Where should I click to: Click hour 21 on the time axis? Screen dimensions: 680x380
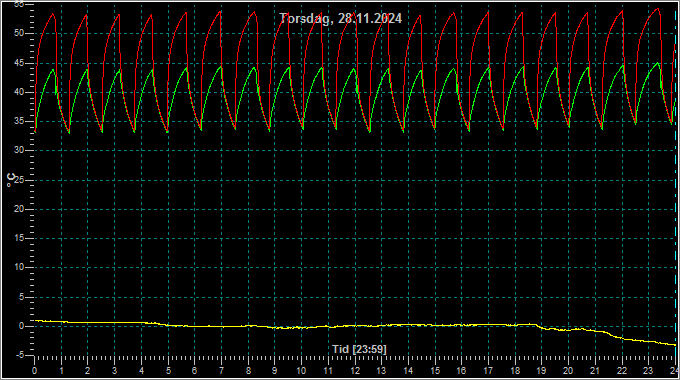click(595, 371)
